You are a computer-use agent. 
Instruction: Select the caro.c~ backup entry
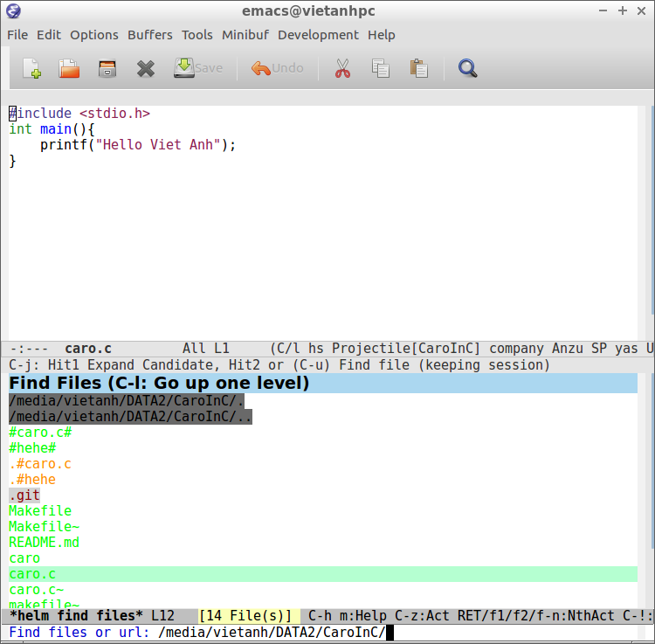coord(37,590)
